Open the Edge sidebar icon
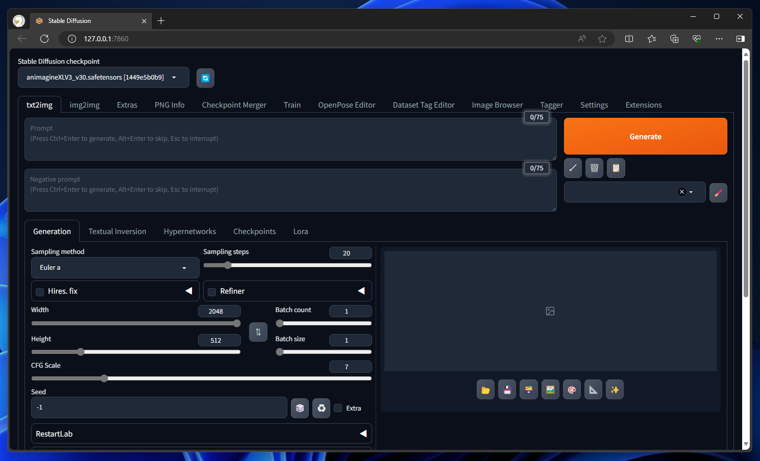 click(x=740, y=39)
